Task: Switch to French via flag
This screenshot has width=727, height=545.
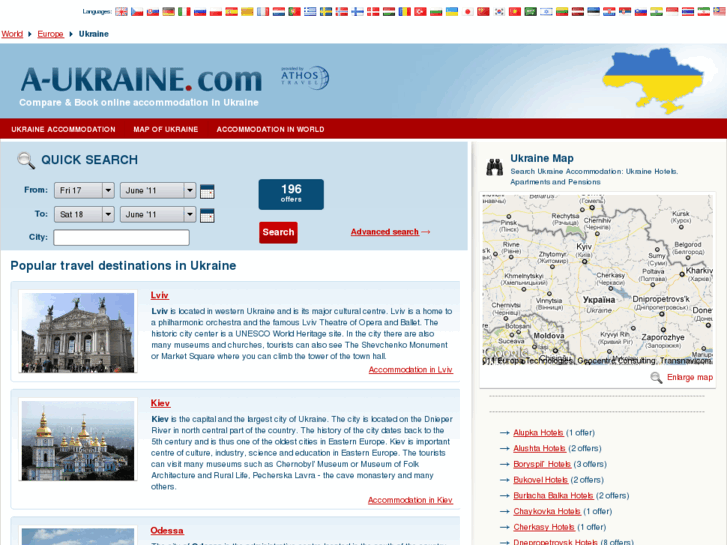Action: pyautogui.click(x=263, y=12)
